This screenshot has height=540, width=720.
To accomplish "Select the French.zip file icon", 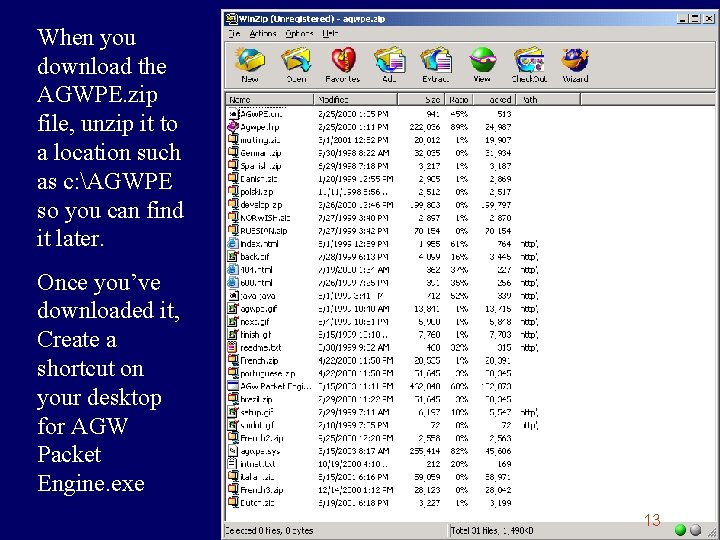I will click(233, 360).
